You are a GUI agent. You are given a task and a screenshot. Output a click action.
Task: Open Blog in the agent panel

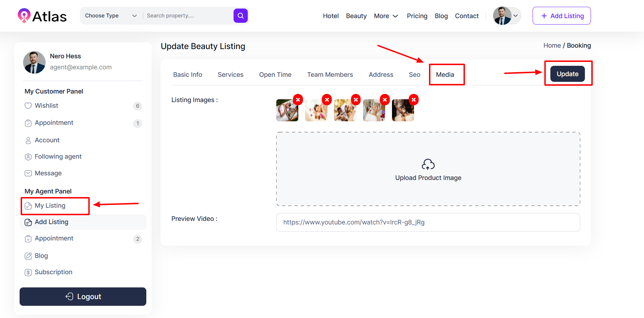[41, 256]
